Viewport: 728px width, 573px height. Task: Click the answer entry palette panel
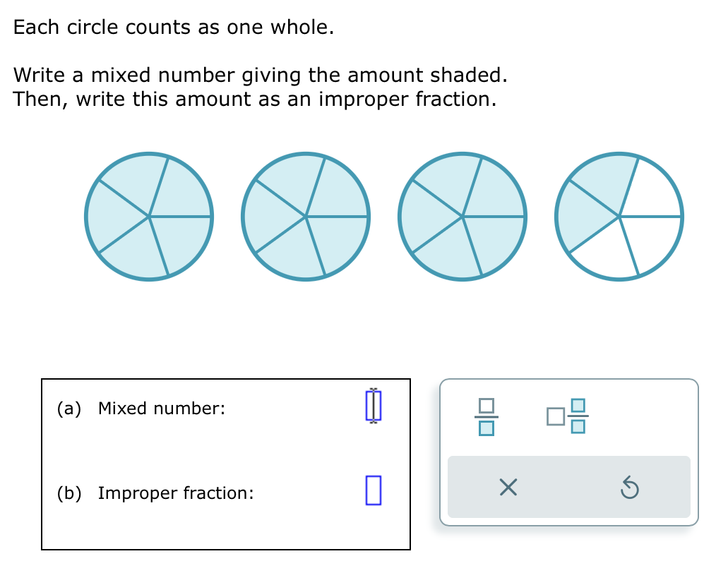tap(569, 452)
